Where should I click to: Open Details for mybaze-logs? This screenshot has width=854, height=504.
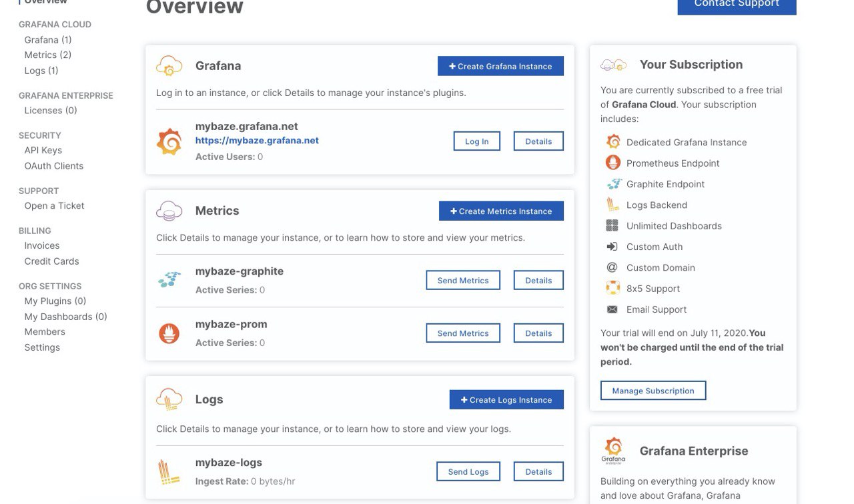point(538,471)
